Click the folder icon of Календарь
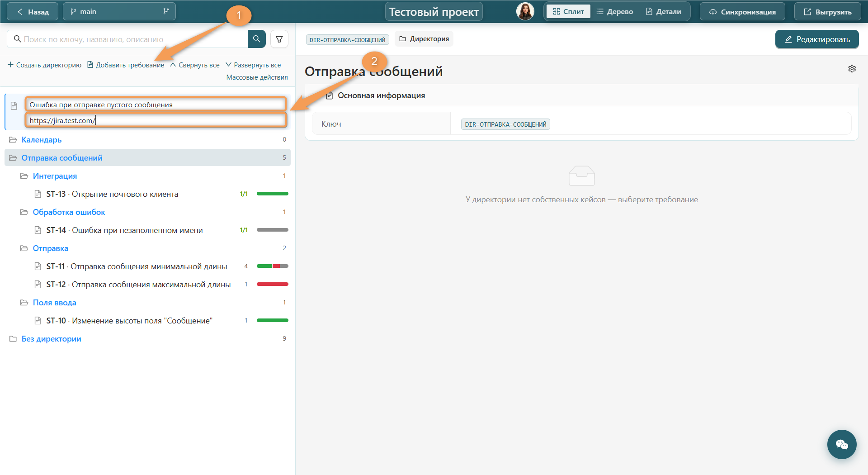868x475 pixels. [13, 140]
